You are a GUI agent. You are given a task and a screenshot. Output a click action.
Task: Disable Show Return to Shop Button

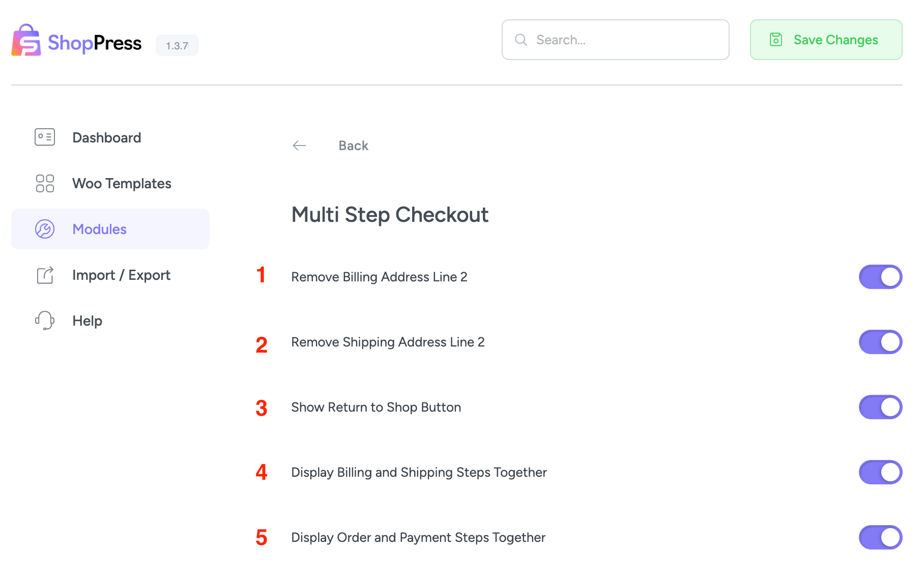880,407
